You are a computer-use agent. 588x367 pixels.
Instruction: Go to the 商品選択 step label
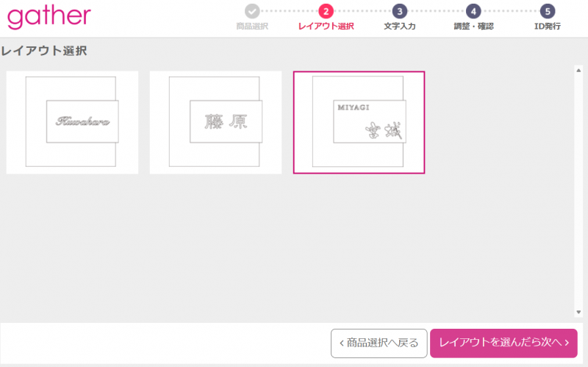252,26
